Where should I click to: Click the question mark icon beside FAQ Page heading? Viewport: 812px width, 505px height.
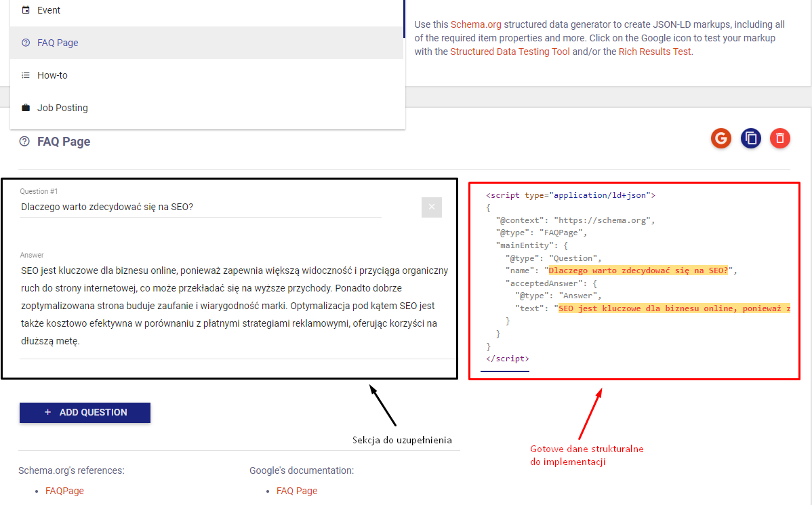tap(24, 142)
